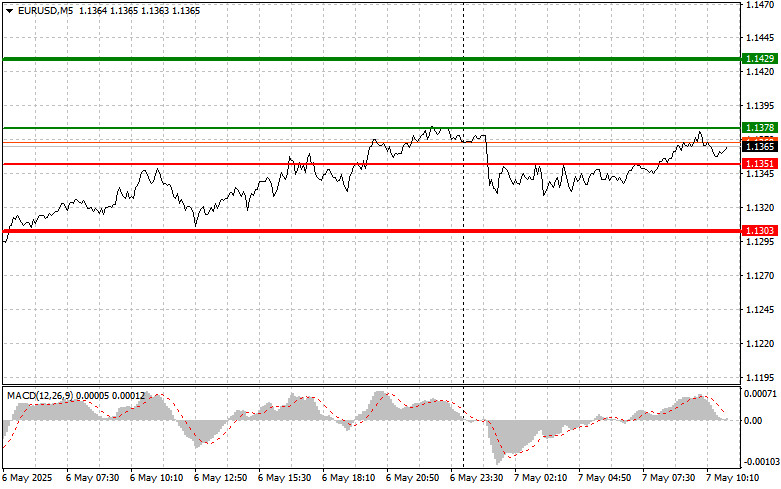Select the current price label 1.1365
This screenshot has width=781, height=489.
[x=760, y=146]
